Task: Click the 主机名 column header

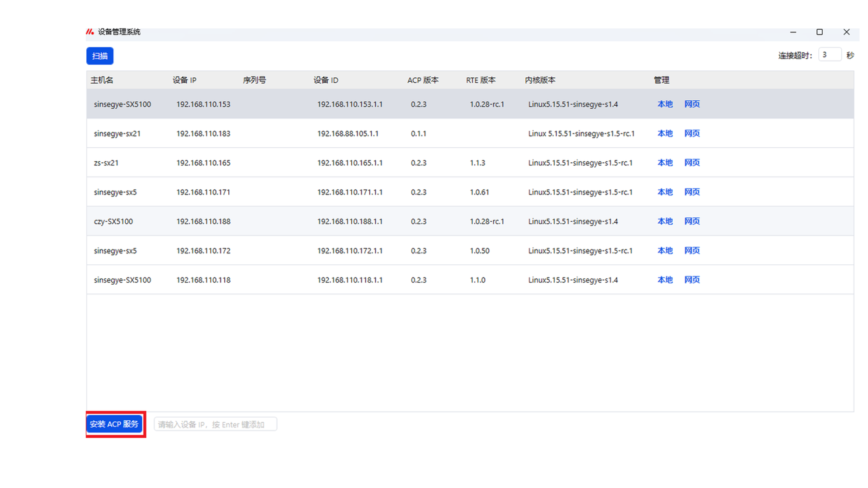Action: coord(102,80)
